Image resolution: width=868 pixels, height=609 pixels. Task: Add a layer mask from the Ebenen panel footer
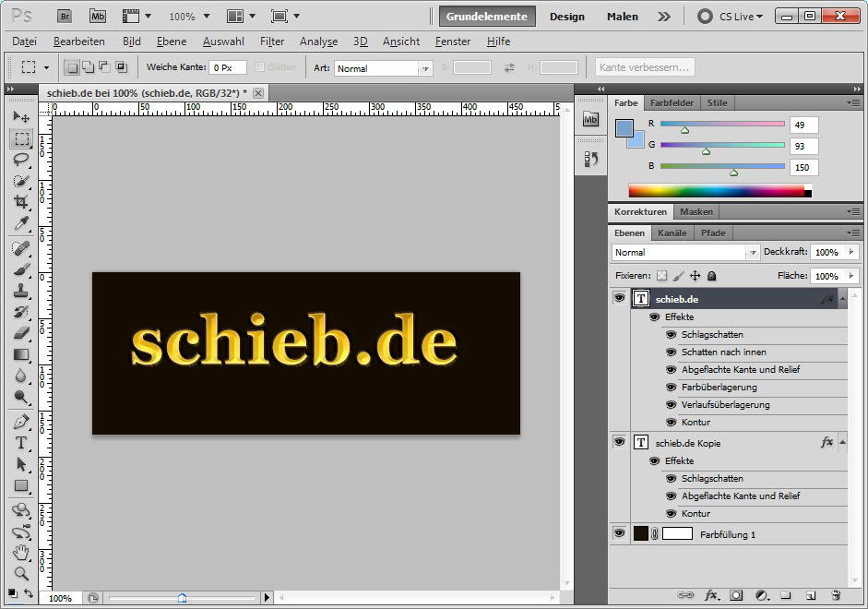[736, 595]
